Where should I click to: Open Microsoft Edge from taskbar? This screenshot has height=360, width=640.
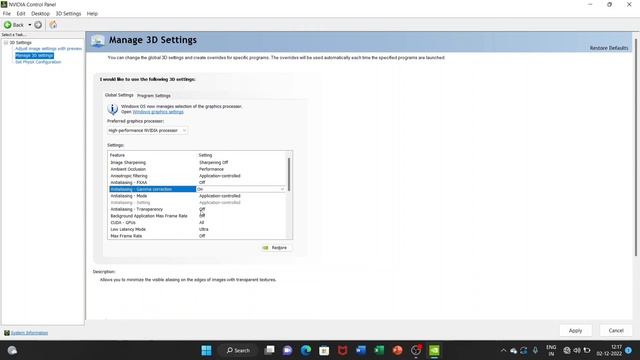306,350
